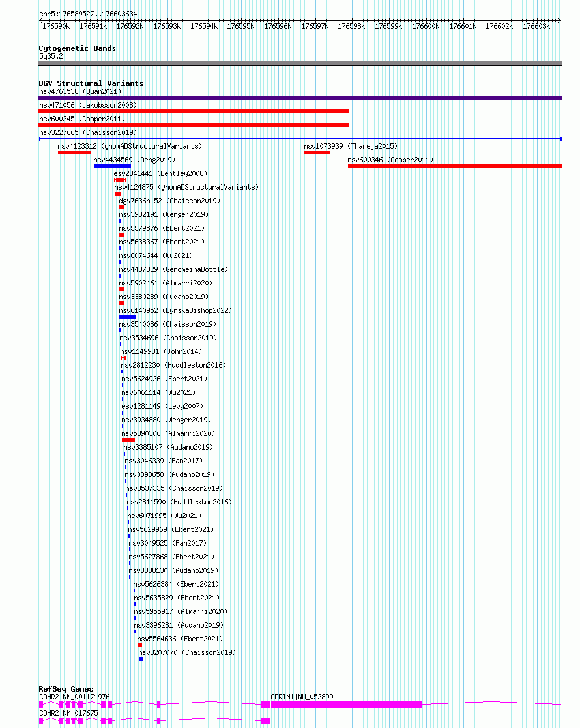
Task: Open dgv7636n152 (Chaisson2019) variant
Action: tap(169, 201)
